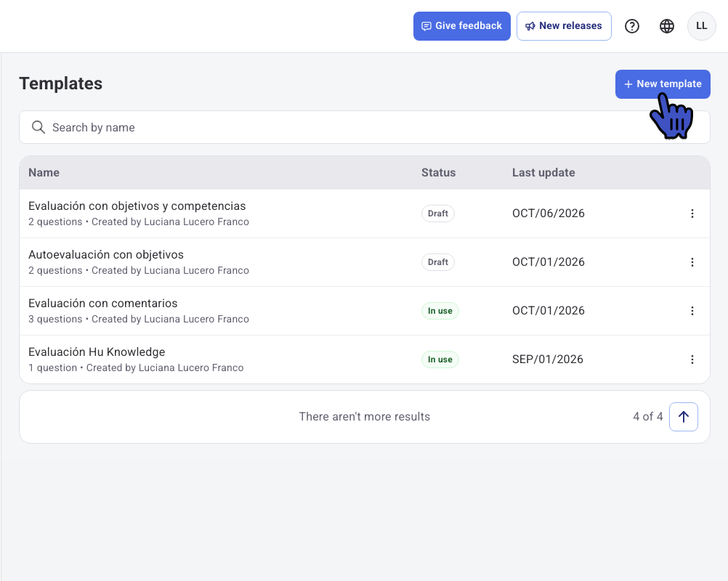Click OCT/01/2026 date of Autoevaluación con objetivos

tap(549, 262)
